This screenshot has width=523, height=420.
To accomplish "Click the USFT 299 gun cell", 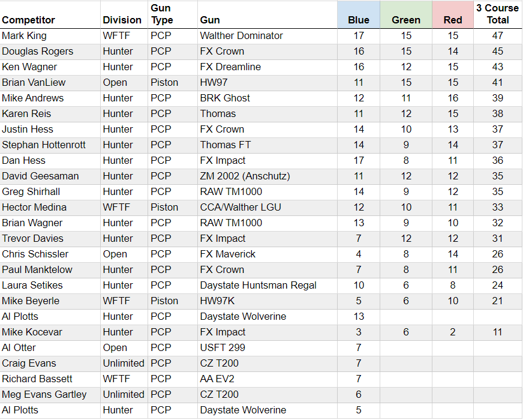I will pyautogui.click(x=267, y=348).
